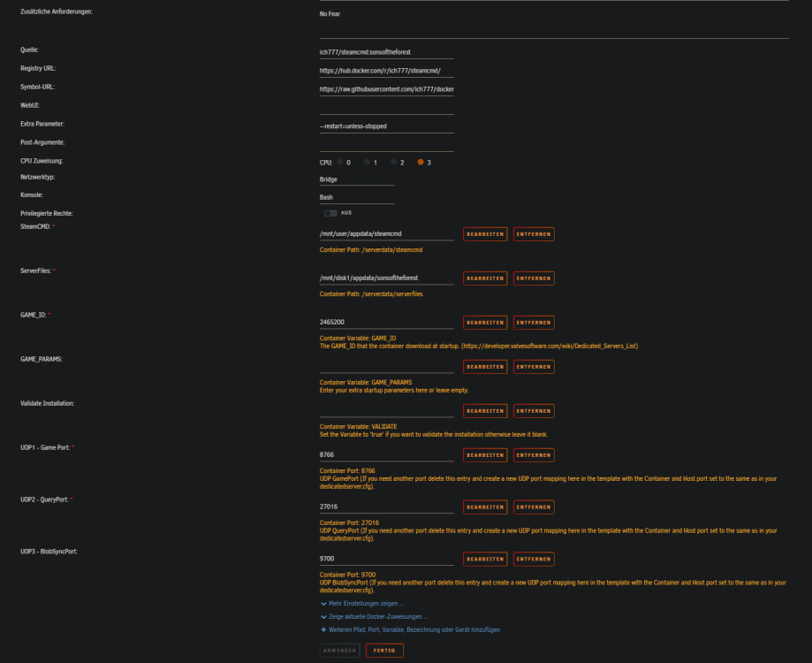The height and width of the screenshot is (663, 812).
Task: Click the Container Port: 8766 text
Action: tap(347, 471)
